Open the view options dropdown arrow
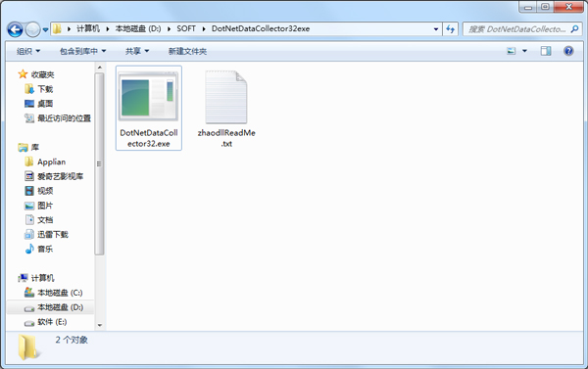Viewport: 588px width, 369px height. point(524,51)
